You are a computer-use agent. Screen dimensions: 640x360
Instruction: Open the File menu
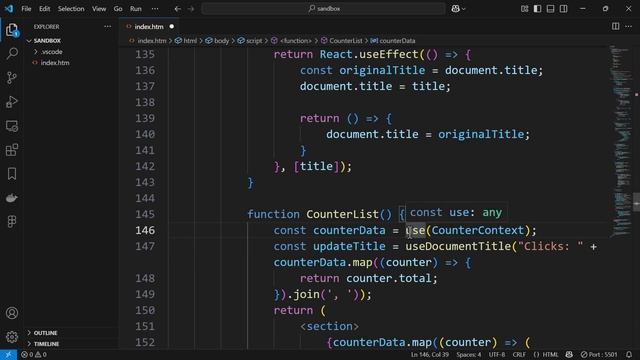click(x=26, y=9)
